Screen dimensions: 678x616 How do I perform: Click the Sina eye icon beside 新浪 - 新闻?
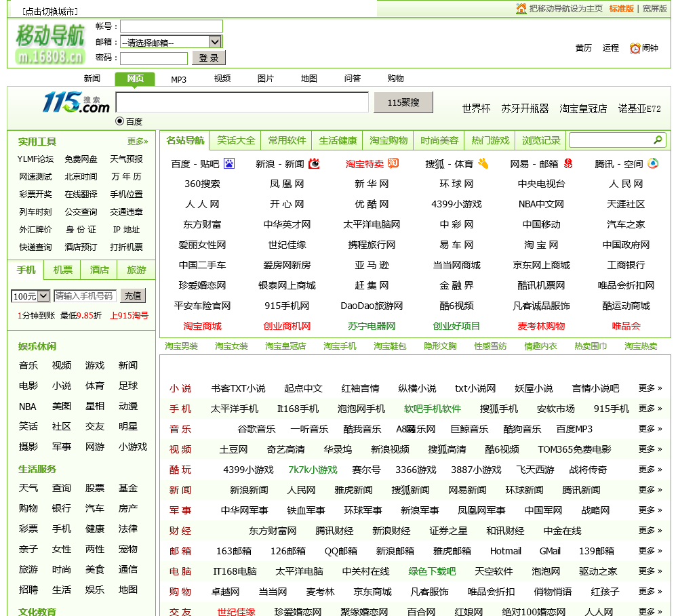click(x=314, y=163)
